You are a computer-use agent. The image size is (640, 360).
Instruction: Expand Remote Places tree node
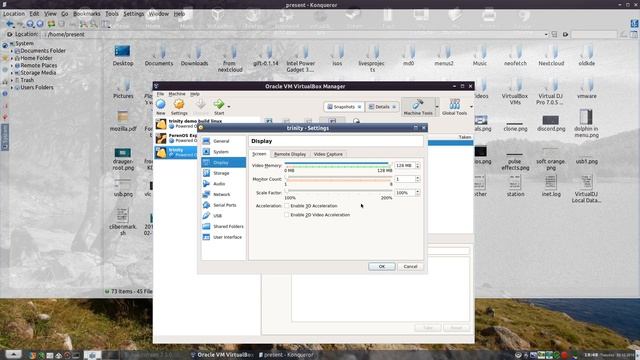click(12, 66)
